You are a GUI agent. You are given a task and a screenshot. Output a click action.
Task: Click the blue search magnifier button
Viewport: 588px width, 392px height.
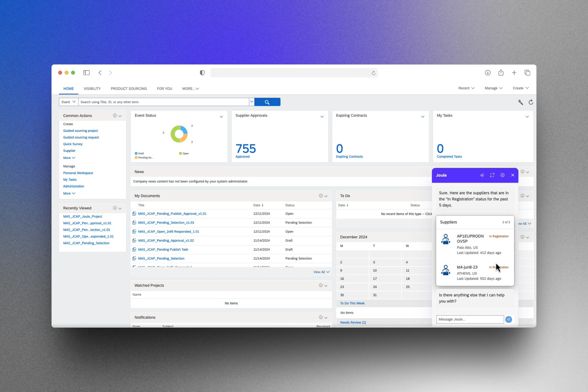click(x=267, y=102)
